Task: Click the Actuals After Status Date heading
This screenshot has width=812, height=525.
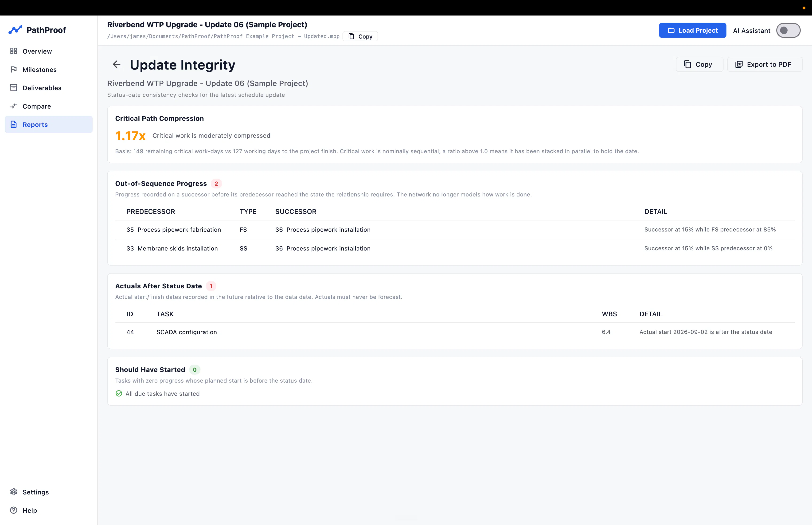Action: coord(158,286)
